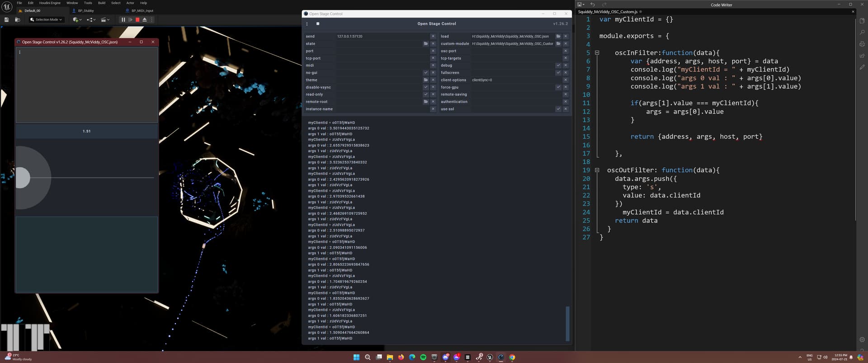Select the Squiddy_McViddy_OSC_Custom.js tab

(x=608, y=12)
